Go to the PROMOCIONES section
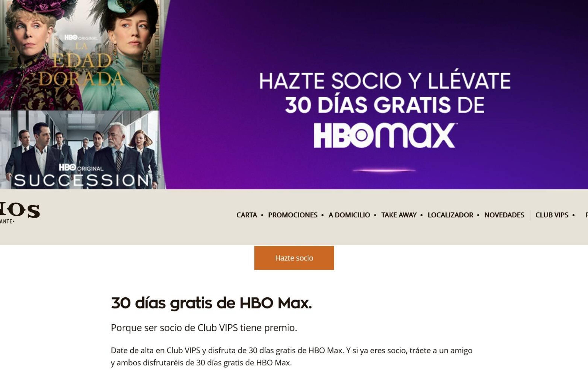The image size is (588, 376). coord(292,215)
